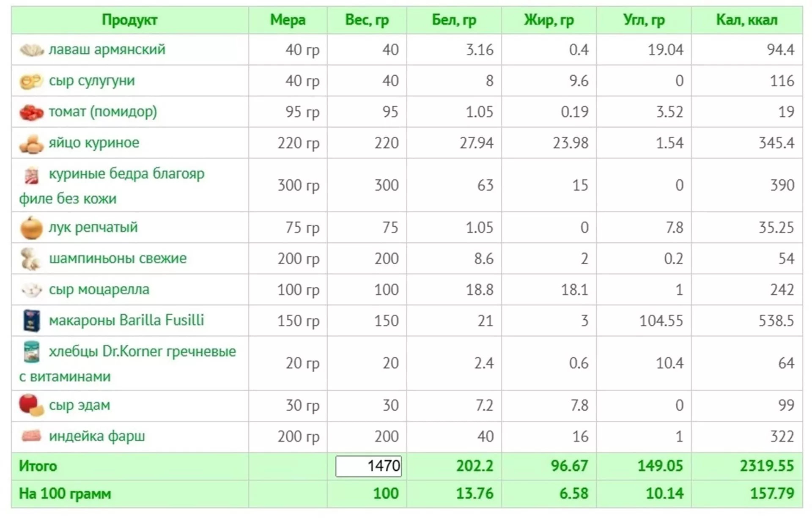Click the mozzarella cheese icon

[x=32, y=290]
